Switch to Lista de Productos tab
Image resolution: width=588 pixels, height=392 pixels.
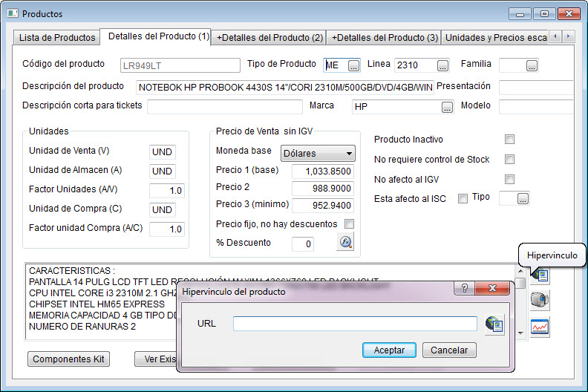coord(57,37)
